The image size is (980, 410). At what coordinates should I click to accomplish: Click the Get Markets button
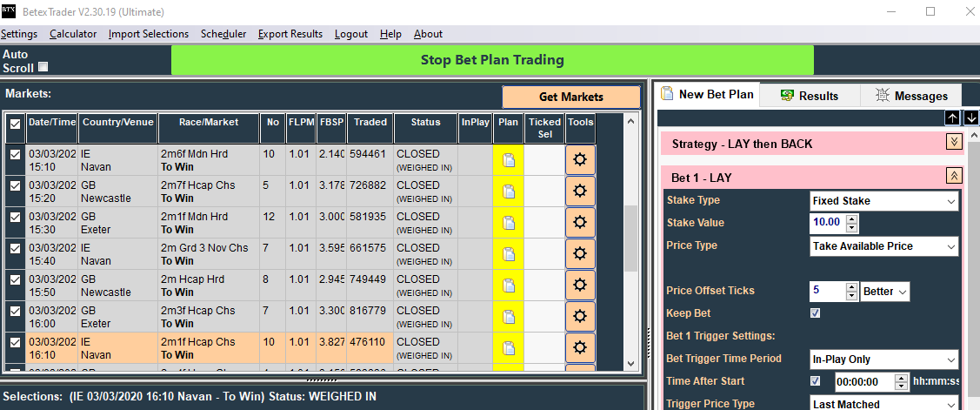tap(570, 97)
